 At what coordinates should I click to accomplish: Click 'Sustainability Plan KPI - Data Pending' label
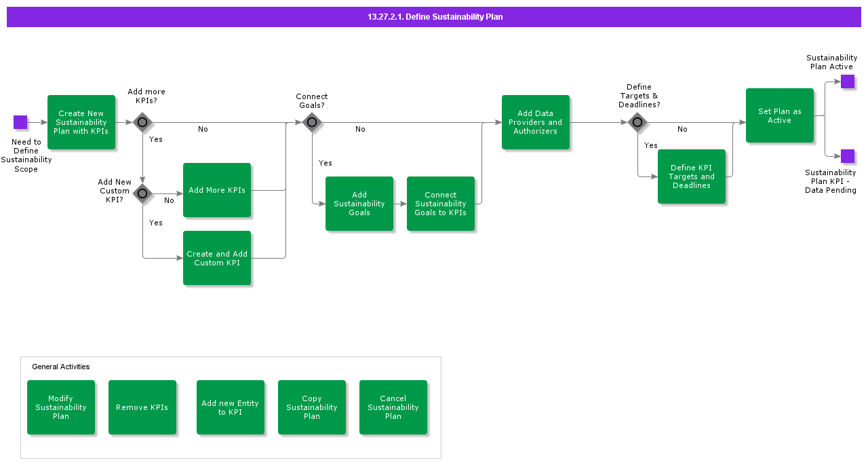(x=831, y=181)
